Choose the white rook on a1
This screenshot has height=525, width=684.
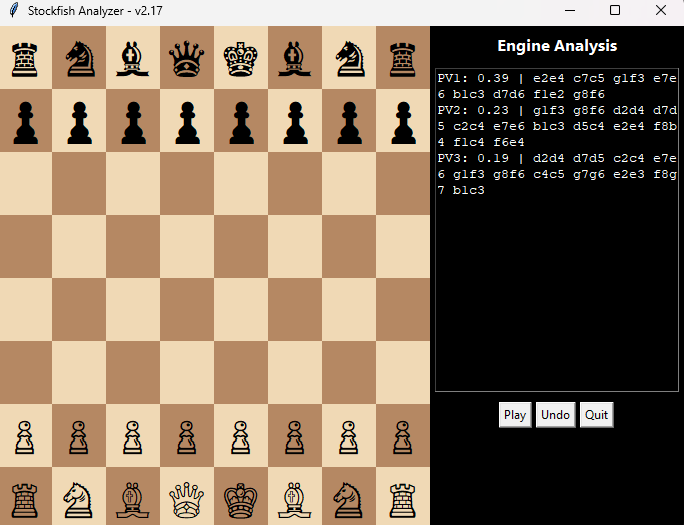point(24,500)
